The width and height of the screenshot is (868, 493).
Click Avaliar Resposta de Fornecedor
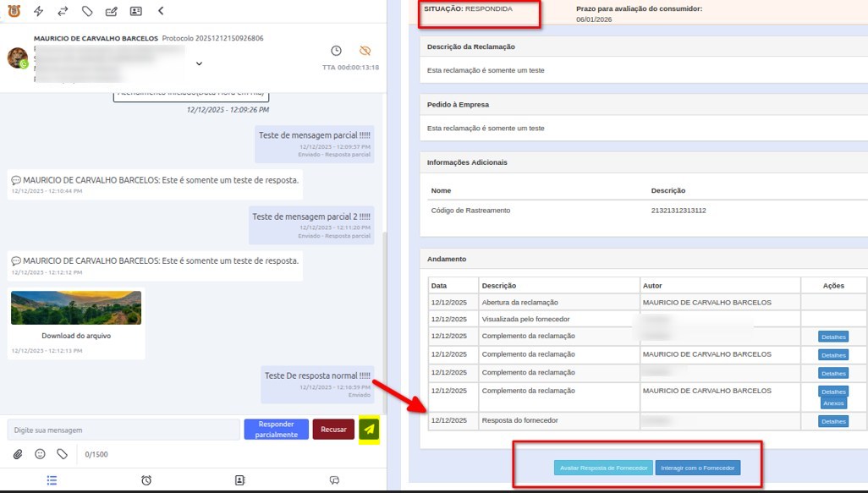[x=603, y=467]
